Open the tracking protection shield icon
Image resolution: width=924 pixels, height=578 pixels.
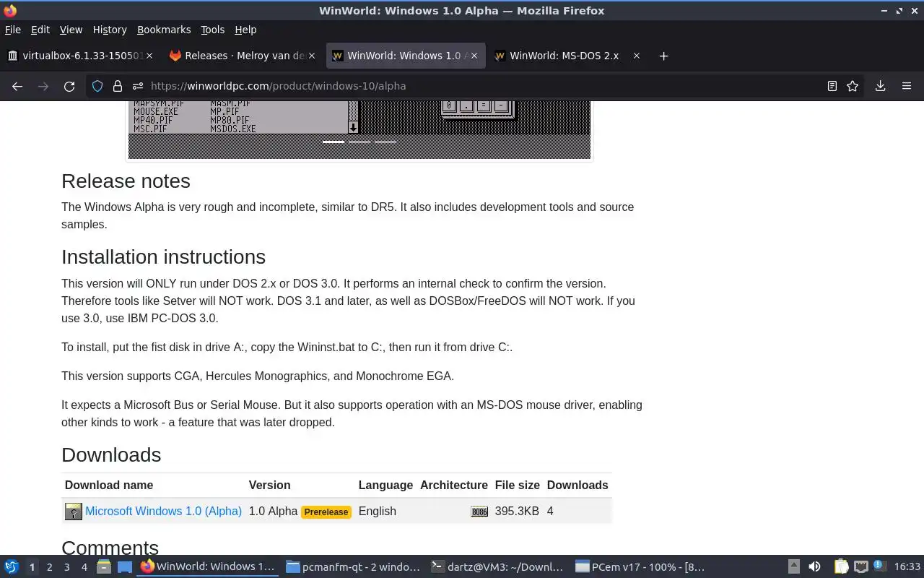pyautogui.click(x=97, y=86)
